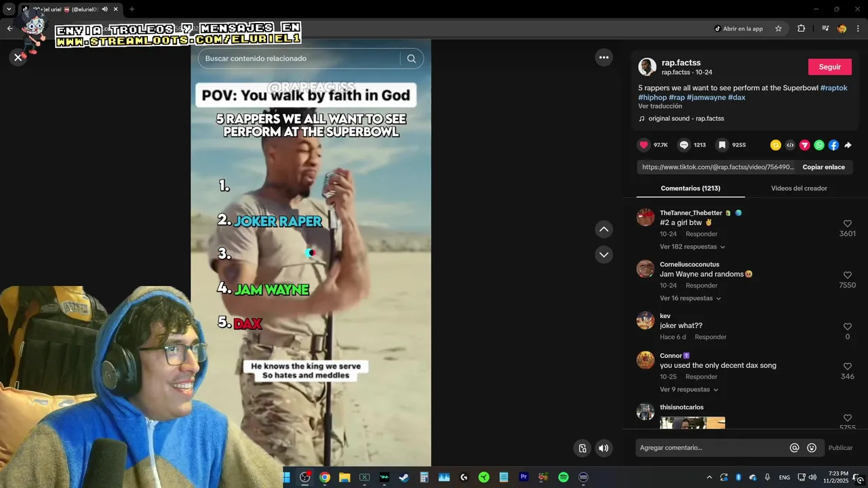Like Corneliuscoconutus's comment
Image resolution: width=868 pixels, height=488 pixels.
(847, 275)
